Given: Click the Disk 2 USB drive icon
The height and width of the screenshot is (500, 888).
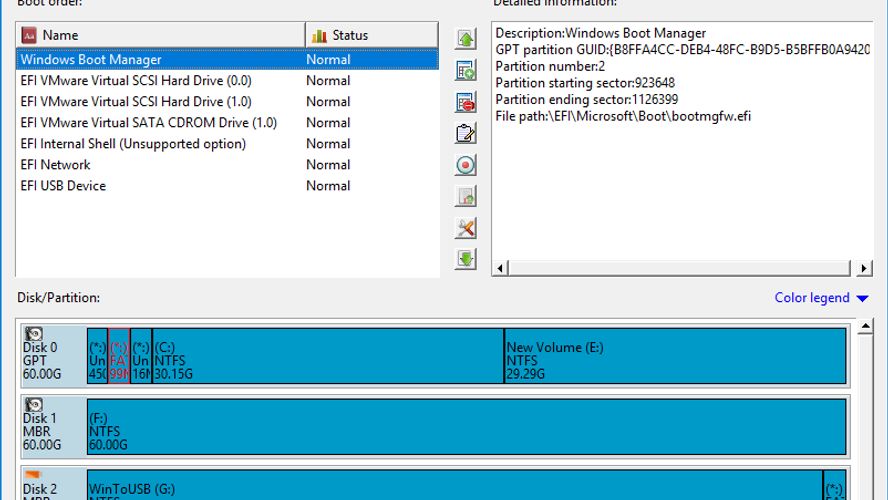Looking at the screenshot, I should (34, 475).
